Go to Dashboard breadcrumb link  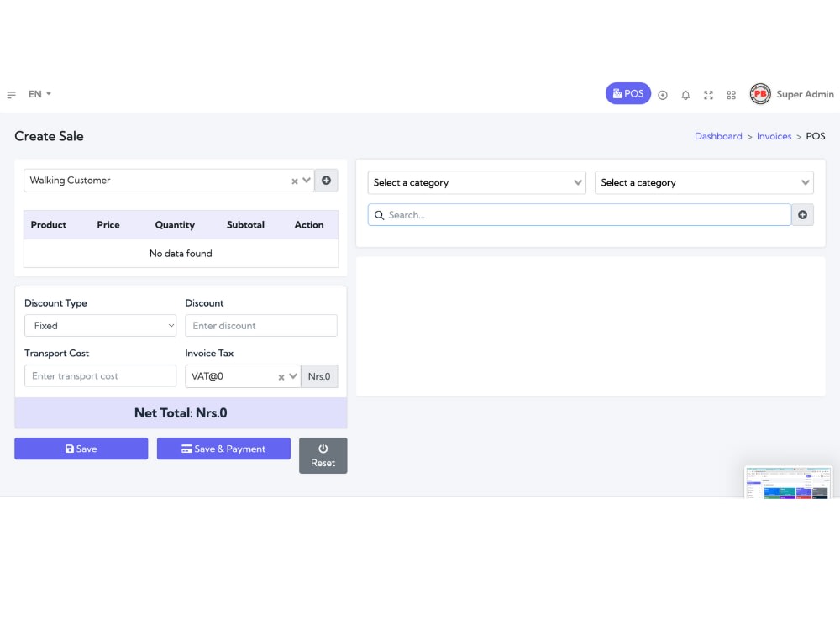[718, 136]
